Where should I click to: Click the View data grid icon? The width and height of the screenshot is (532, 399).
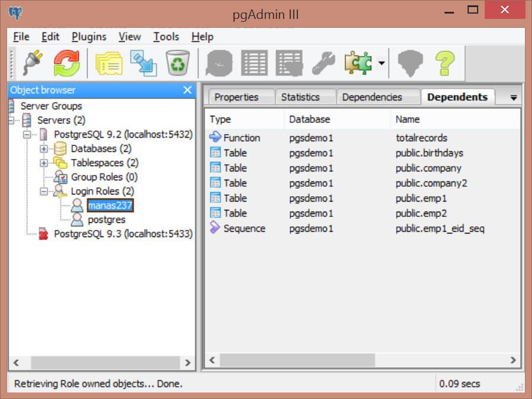click(x=254, y=63)
